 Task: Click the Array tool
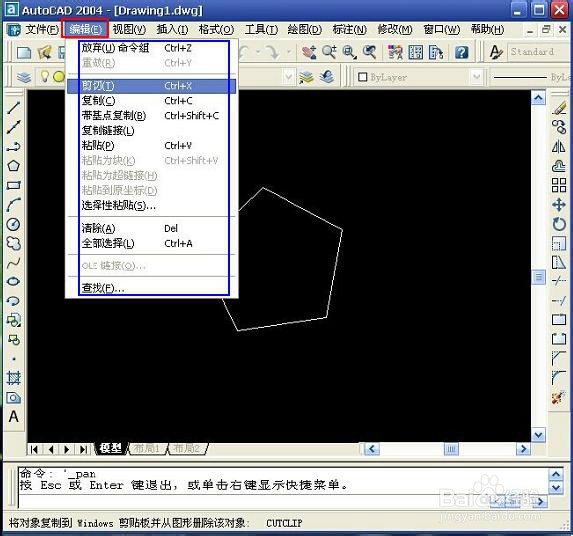559,185
